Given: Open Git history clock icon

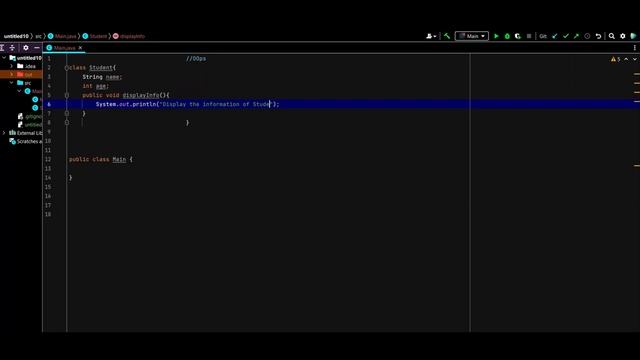Looking at the screenshot, I should pos(587,36).
